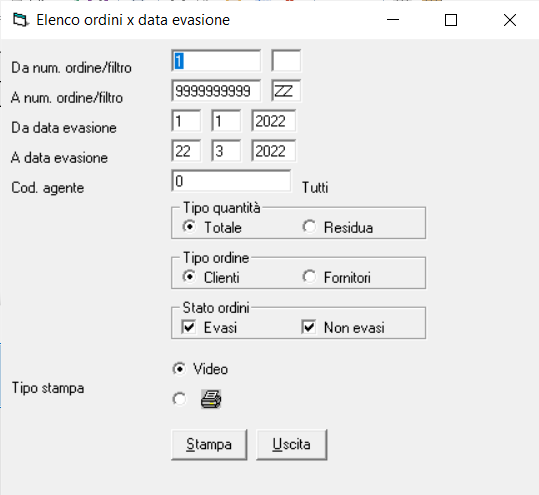Maximize the Elenco ordini window
This screenshot has height=495, width=539.
coord(451,20)
